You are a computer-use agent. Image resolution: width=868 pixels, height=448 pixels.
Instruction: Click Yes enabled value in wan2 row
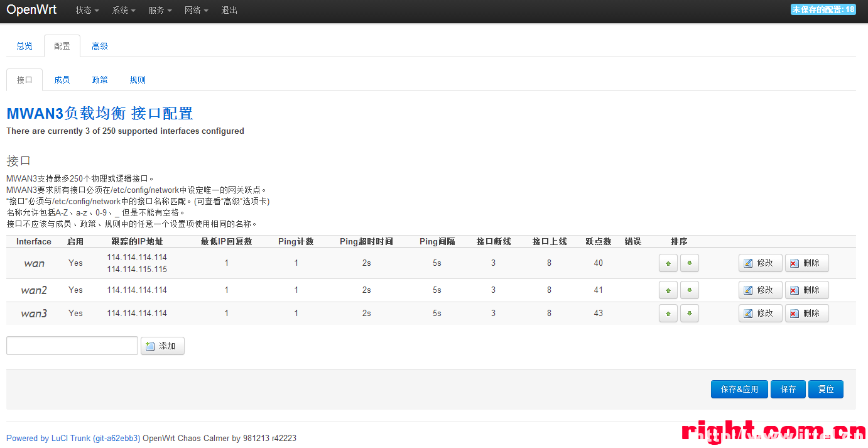pyautogui.click(x=75, y=290)
